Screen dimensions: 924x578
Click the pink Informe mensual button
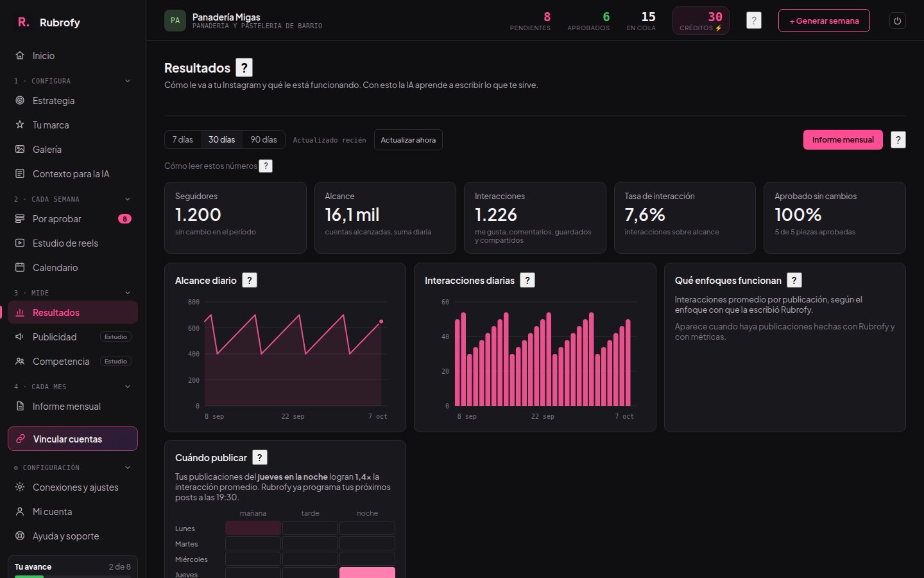coord(843,139)
